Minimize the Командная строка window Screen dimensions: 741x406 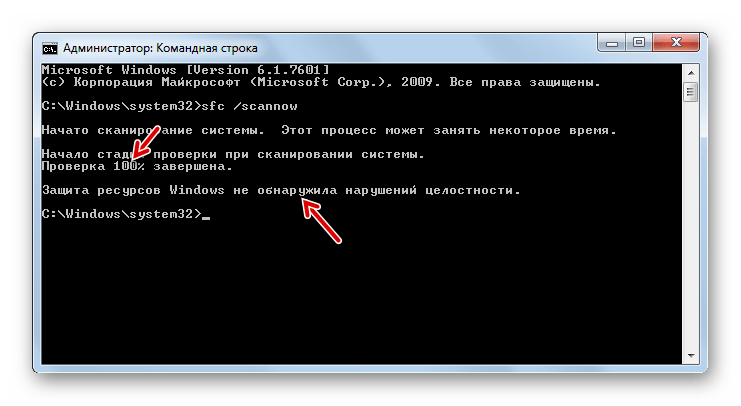pos(612,43)
